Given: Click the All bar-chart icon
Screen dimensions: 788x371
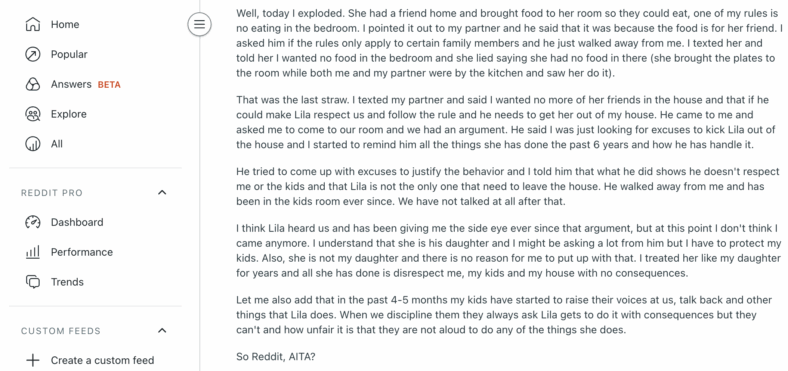Looking at the screenshot, I should click(x=33, y=144).
